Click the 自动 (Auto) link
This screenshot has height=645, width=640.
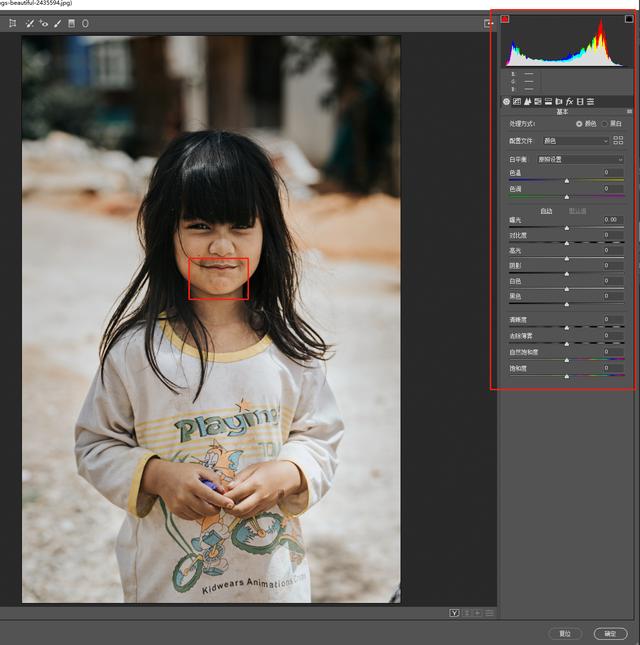(x=546, y=211)
